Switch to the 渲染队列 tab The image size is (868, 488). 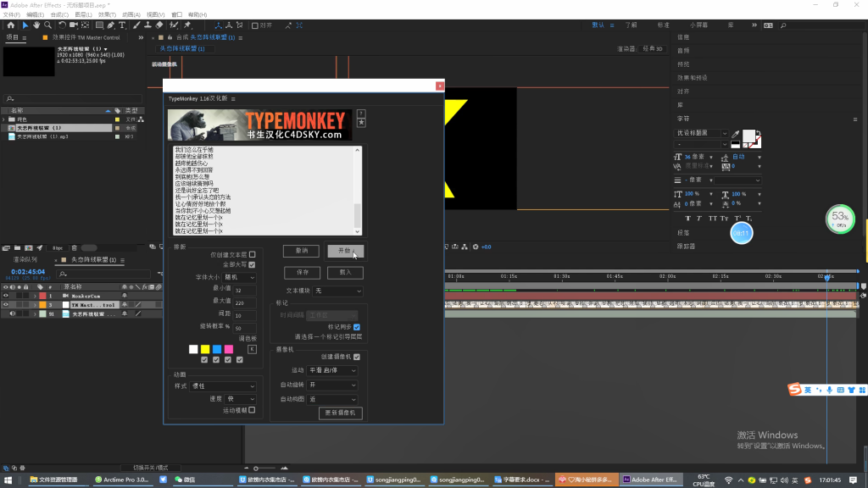(x=25, y=259)
